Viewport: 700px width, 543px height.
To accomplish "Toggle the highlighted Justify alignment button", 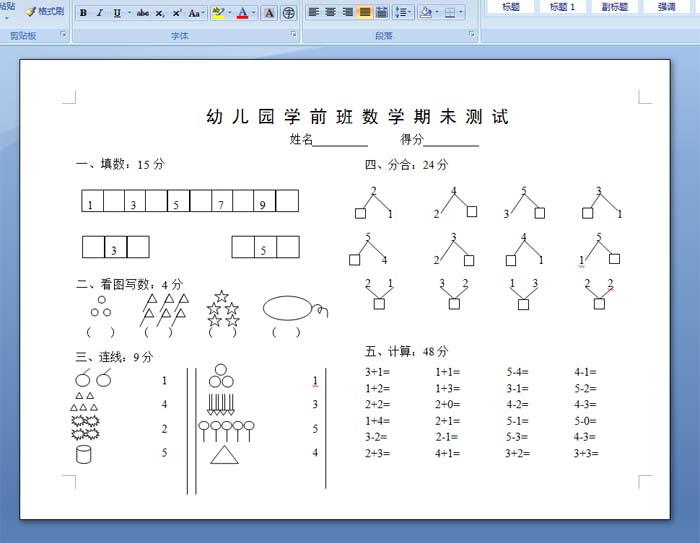I will (x=365, y=13).
